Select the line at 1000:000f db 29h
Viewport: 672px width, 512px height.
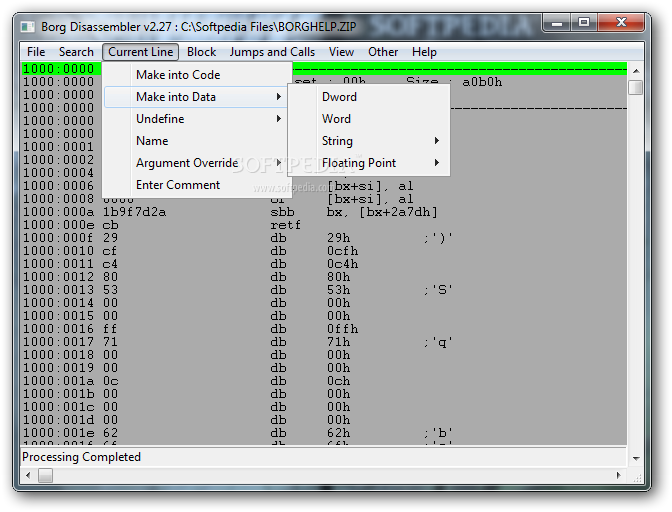[324, 238]
